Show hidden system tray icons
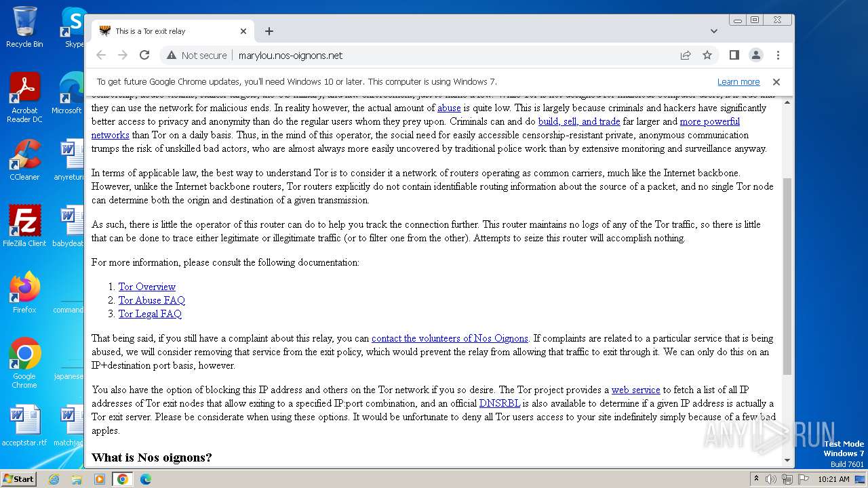The width and height of the screenshot is (868, 488). point(756,479)
